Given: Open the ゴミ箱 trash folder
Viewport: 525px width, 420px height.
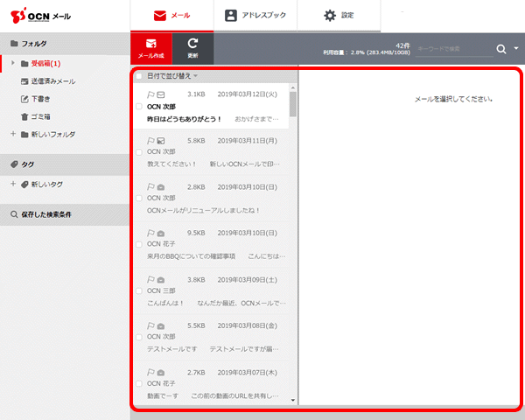Looking at the screenshot, I should (40, 117).
